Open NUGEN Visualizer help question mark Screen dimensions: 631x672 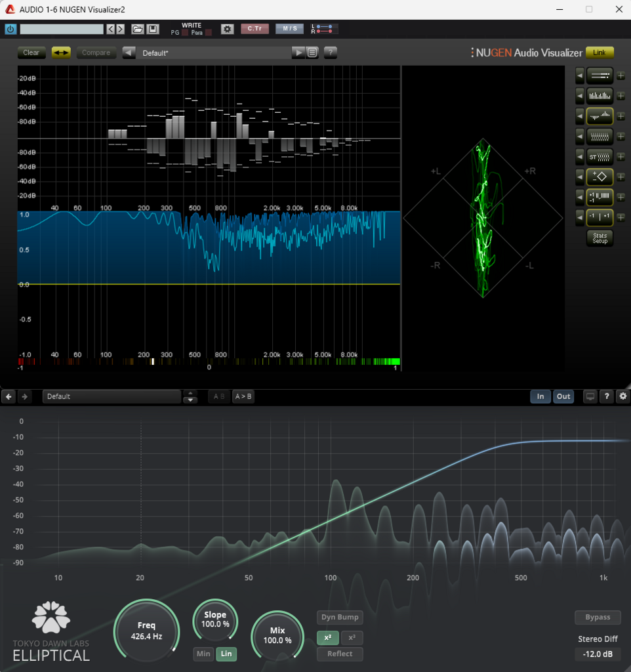coord(331,52)
